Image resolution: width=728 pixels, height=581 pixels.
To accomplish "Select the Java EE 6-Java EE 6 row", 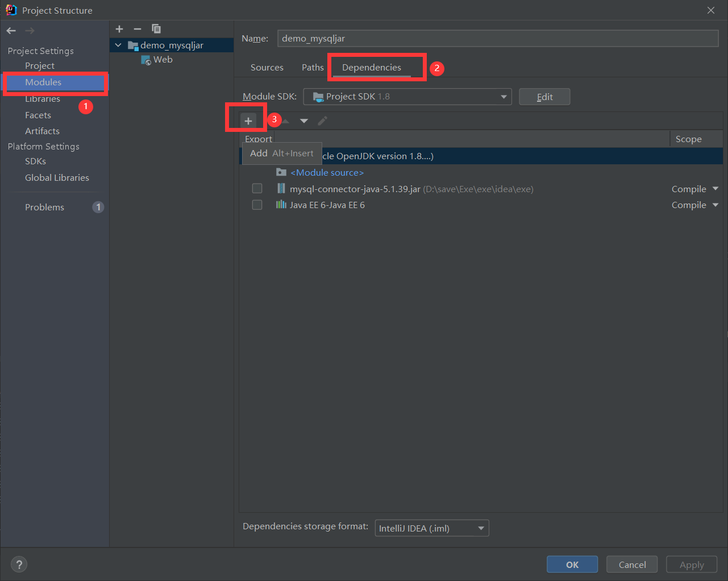I will pyautogui.click(x=481, y=205).
